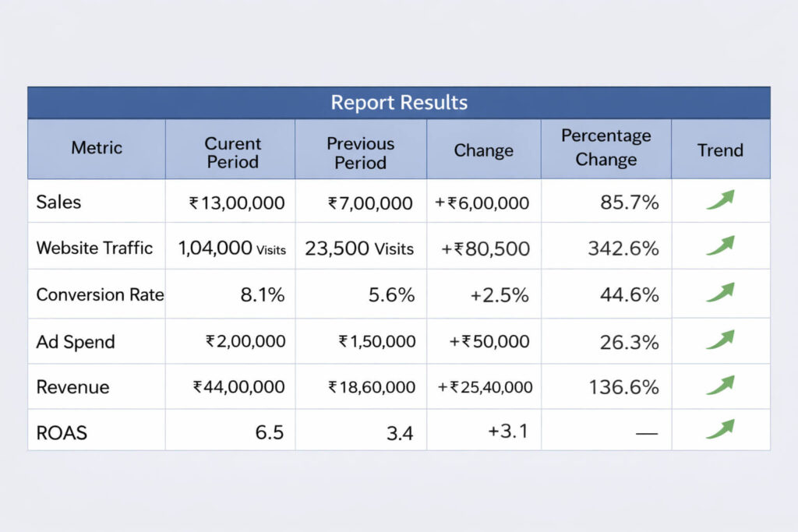Click the Website Traffic trend arrow icon
Screen dimensions: 798x532
pos(720,247)
